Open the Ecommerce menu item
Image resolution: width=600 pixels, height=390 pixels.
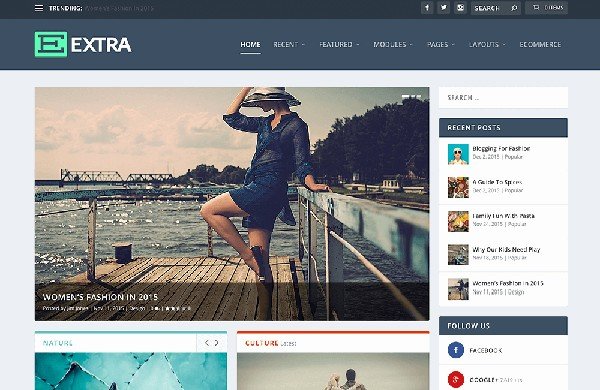540,44
